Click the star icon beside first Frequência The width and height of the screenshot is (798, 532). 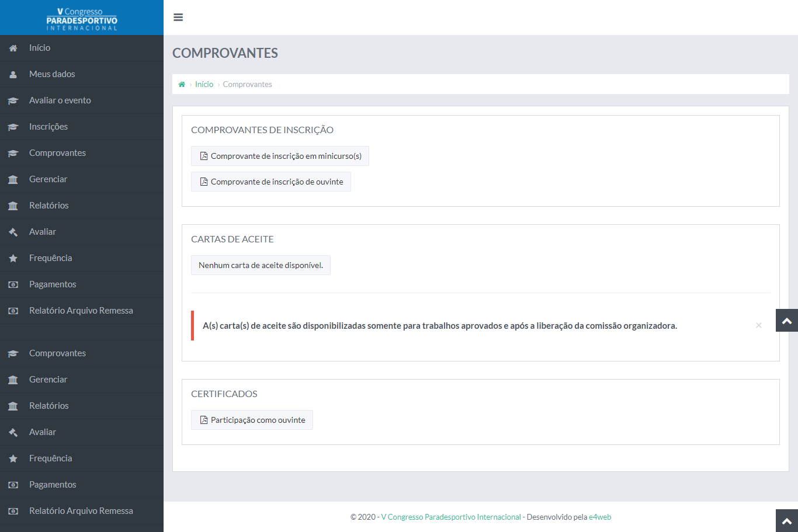click(13, 258)
